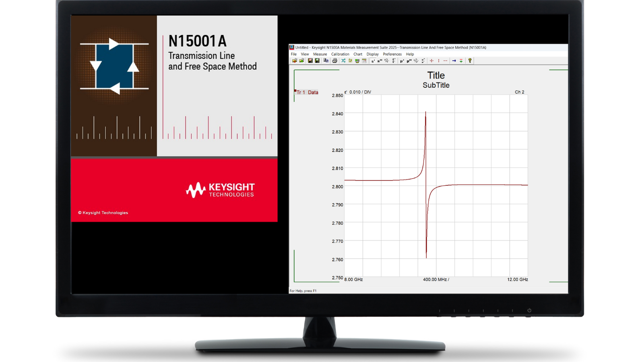Screen dimensions: 644x362
Task: Click the yellow question-mark help icon
Action: point(470,61)
